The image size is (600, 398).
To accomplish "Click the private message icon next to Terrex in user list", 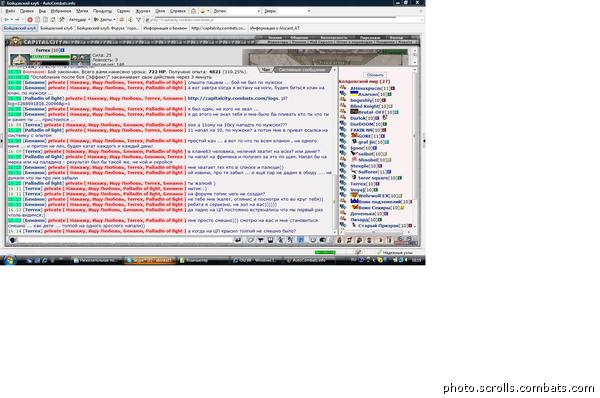I will (343, 184).
